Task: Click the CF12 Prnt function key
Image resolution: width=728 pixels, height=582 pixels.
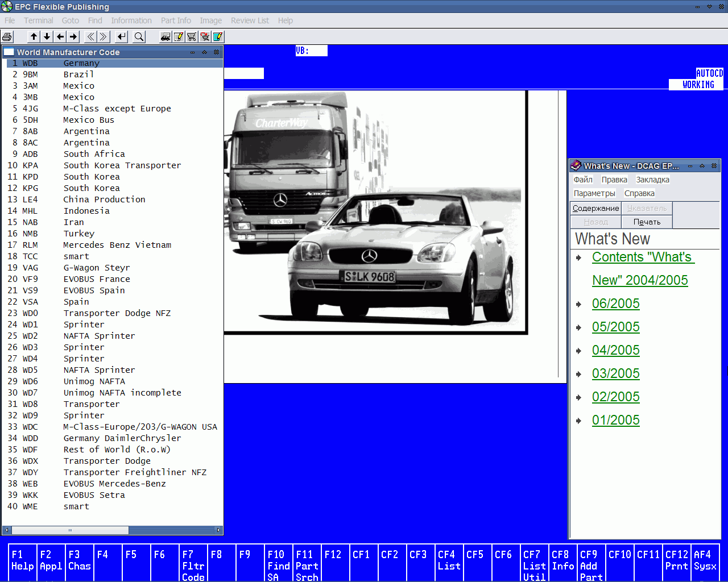Action: point(677,563)
